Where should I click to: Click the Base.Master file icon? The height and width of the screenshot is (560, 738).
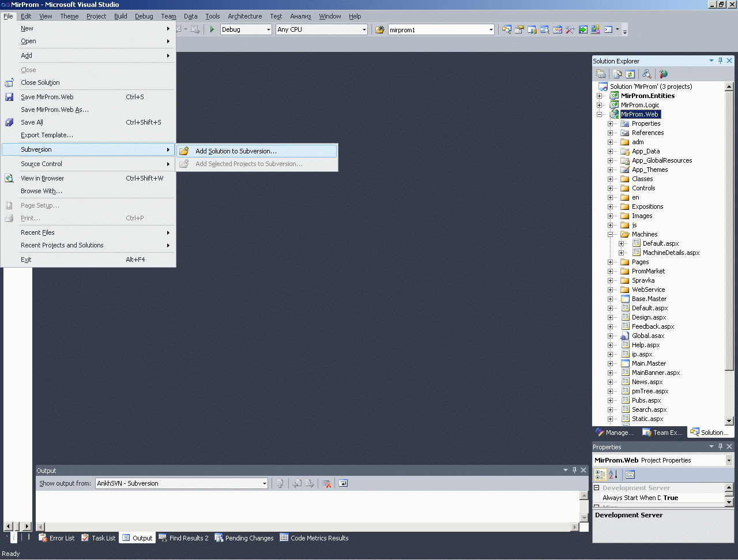625,299
